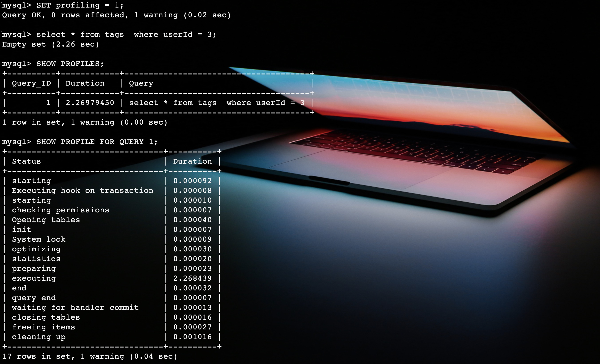Click the 'SHOW PROFILES;' command

coord(70,64)
